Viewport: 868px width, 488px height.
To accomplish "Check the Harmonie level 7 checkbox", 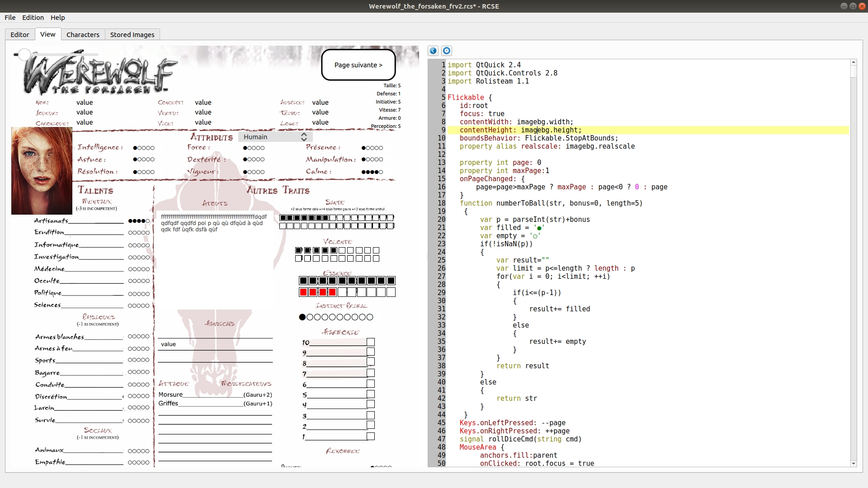I will (x=371, y=373).
